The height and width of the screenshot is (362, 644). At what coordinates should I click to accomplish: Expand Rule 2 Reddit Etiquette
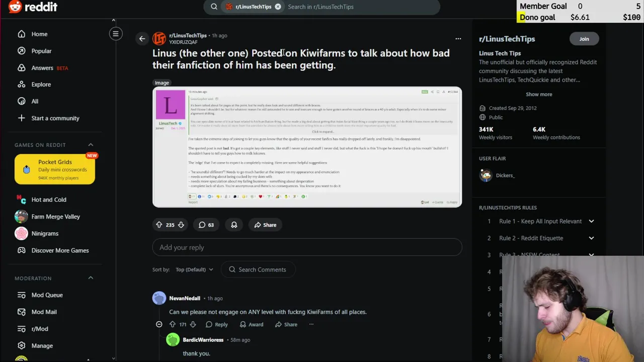591,238
